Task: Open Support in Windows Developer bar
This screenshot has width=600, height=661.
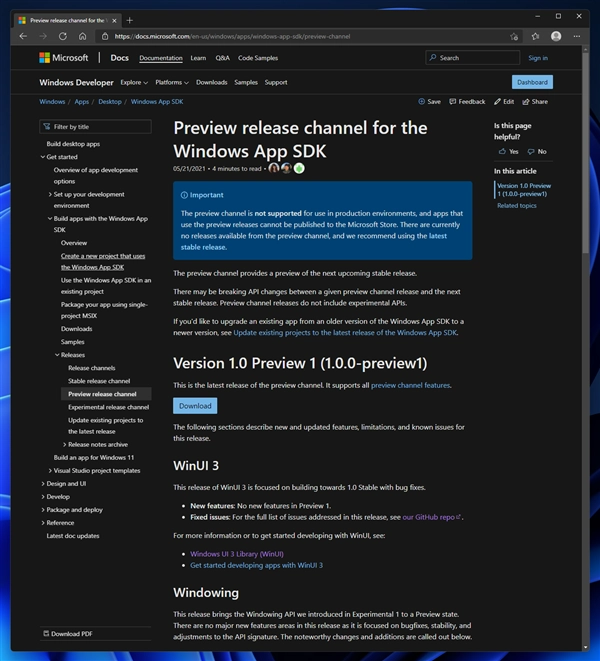Action: pyautogui.click(x=276, y=82)
